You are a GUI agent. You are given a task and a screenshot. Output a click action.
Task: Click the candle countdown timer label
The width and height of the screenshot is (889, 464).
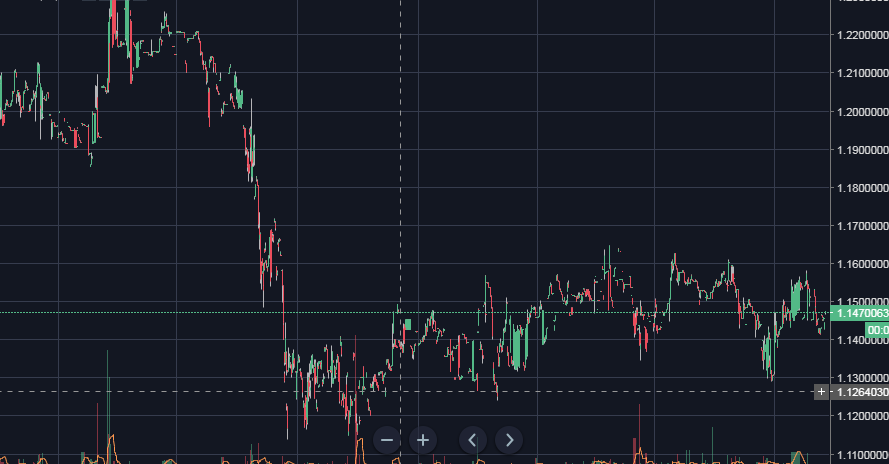click(877, 330)
